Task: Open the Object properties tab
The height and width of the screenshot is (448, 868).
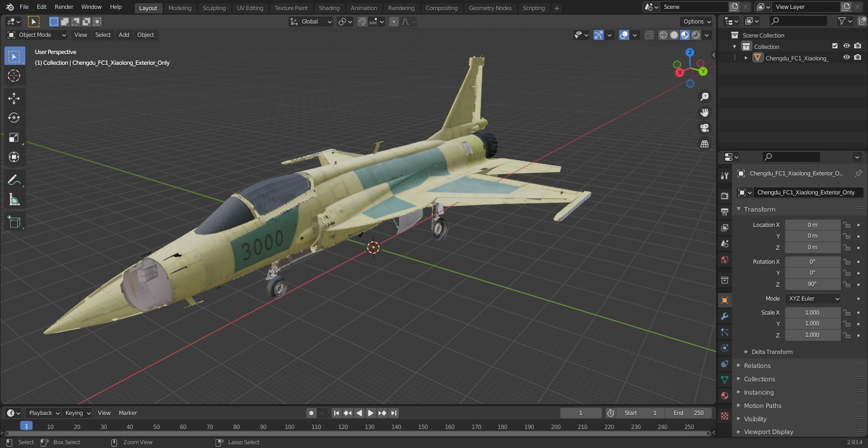Action: tap(724, 300)
